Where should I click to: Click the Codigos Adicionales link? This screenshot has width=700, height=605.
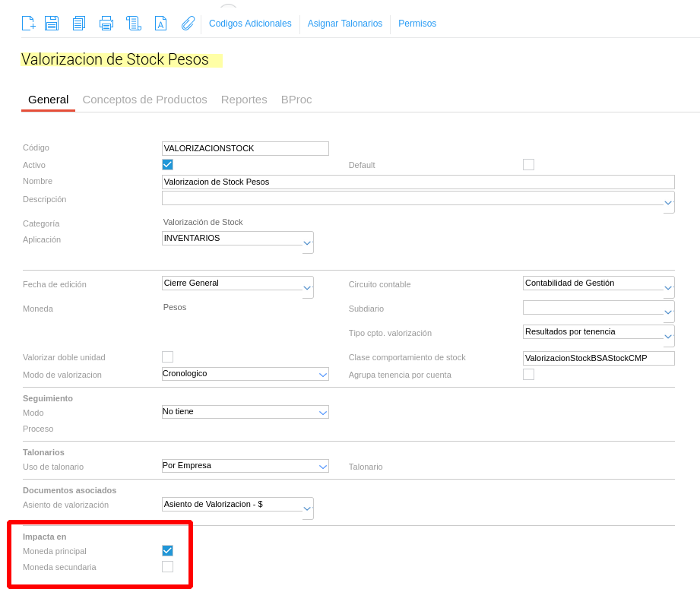pyautogui.click(x=250, y=24)
